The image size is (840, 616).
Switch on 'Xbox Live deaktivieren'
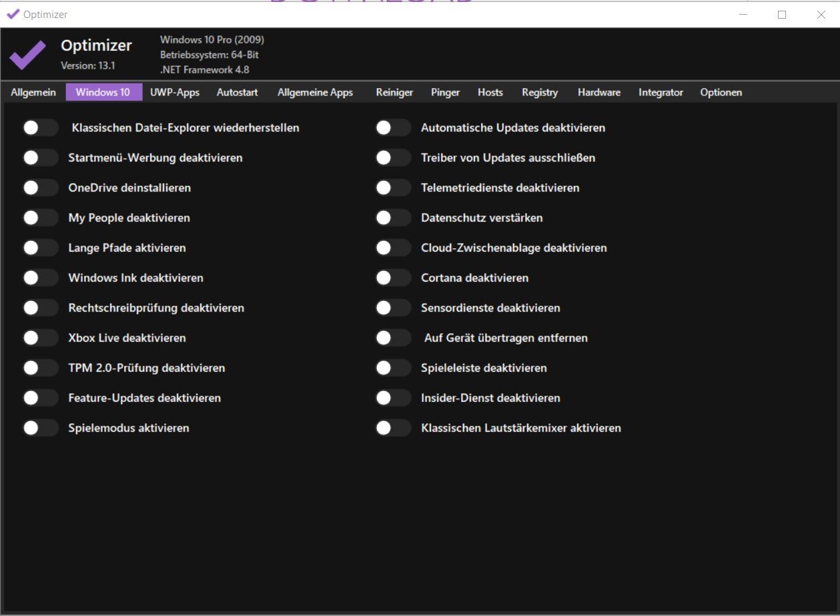(41, 338)
